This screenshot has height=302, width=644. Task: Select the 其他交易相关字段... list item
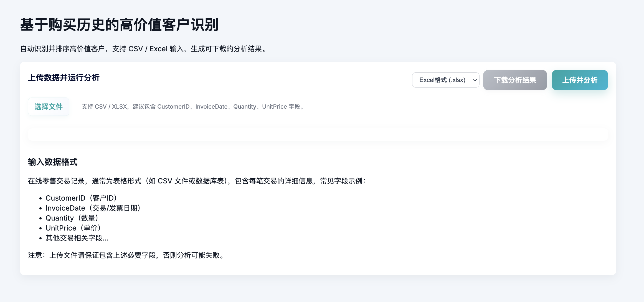click(x=77, y=238)
